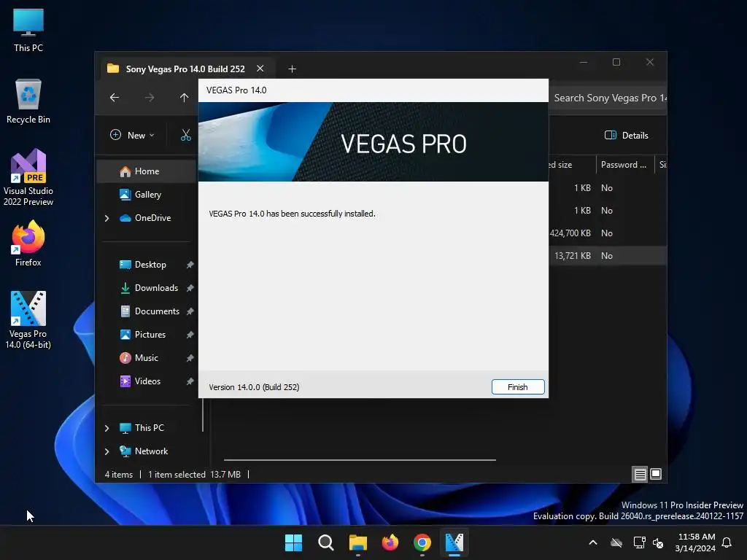Click the OneDrive cloud tray icon
The height and width of the screenshot is (560, 747).
(616, 542)
